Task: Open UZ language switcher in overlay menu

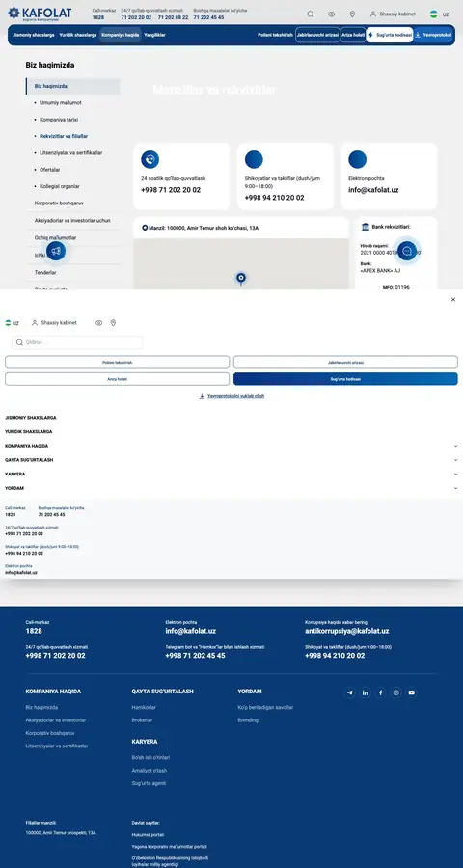Action: pyautogui.click(x=13, y=323)
